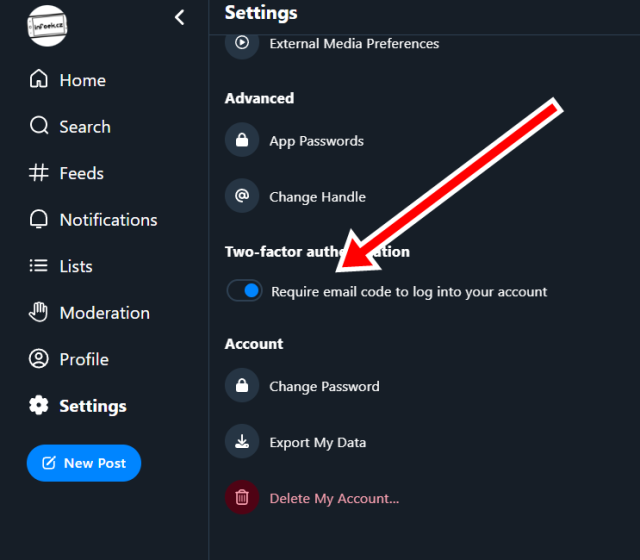Go to Profile in the sidebar

tap(83, 359)
